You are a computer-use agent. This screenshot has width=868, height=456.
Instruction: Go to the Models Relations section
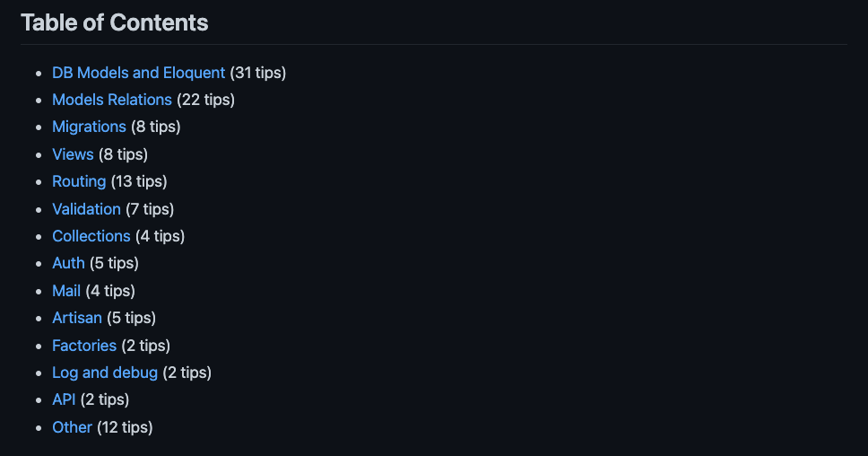point(112,100)
